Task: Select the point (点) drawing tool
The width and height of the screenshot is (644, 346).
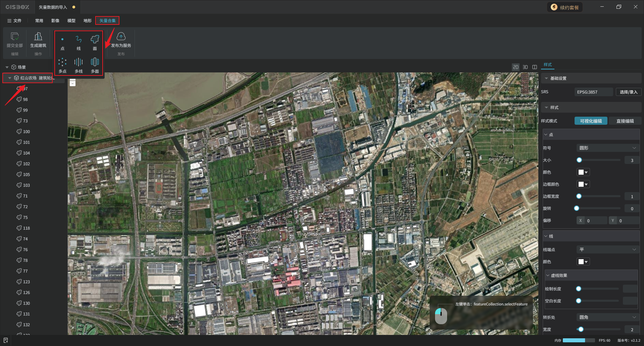Action: [x=62, y=43]
